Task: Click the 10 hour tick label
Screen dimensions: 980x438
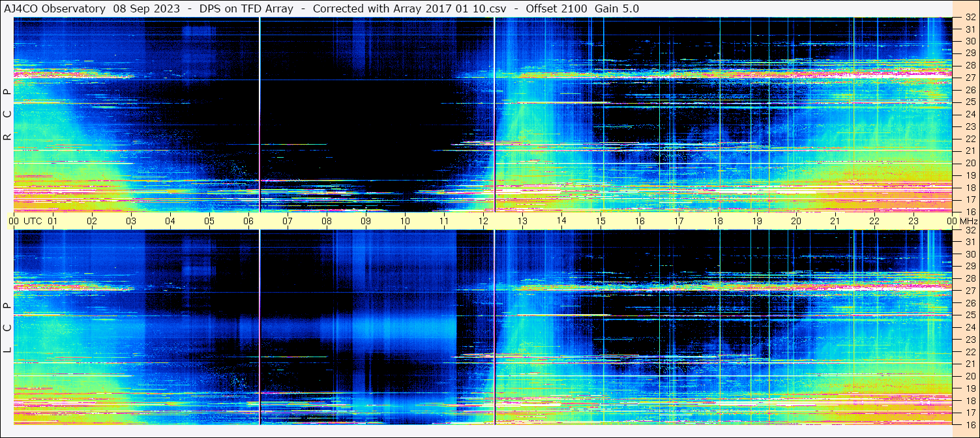Action: [405, 221]
